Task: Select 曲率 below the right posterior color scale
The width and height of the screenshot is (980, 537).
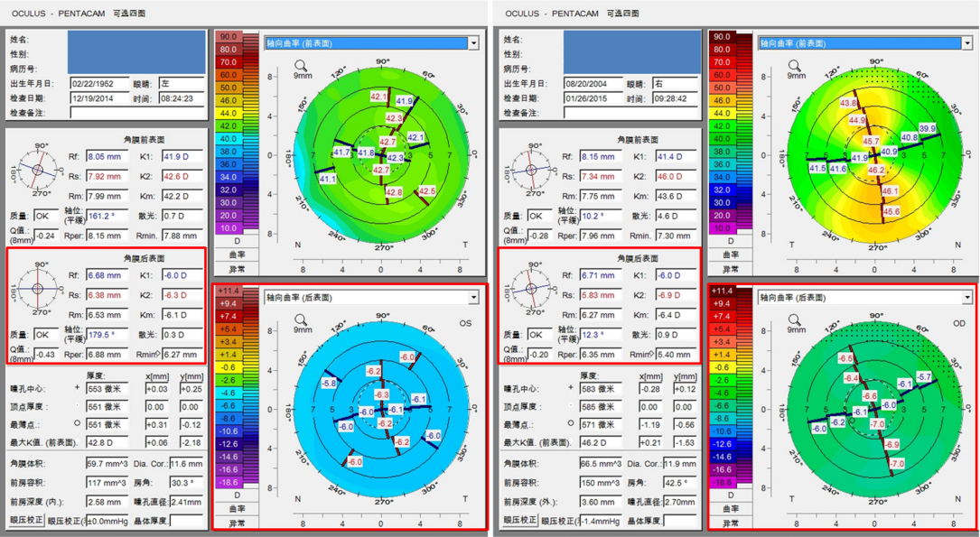Action: click(722, 509)
